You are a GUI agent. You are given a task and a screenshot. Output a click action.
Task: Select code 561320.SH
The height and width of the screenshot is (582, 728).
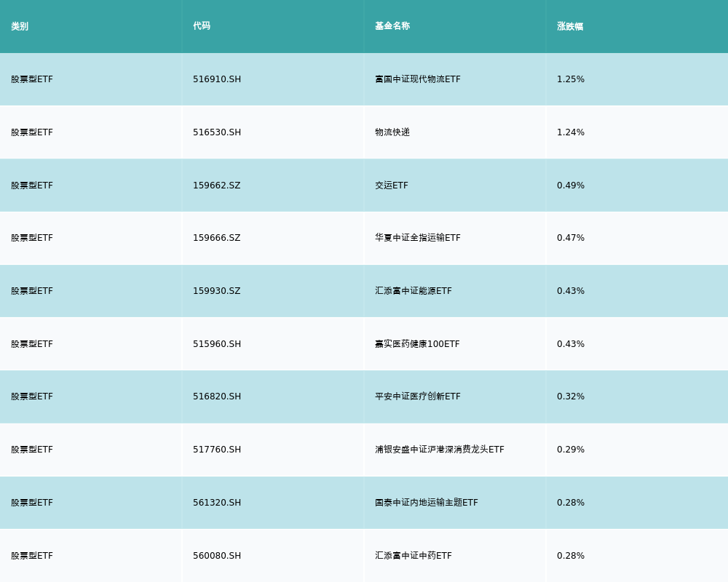(x=217, y=503)
